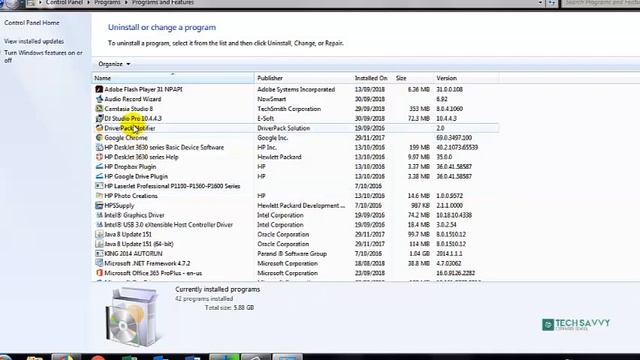Select the Camtasia Studio 8 entry

click(x=129, y=109)
